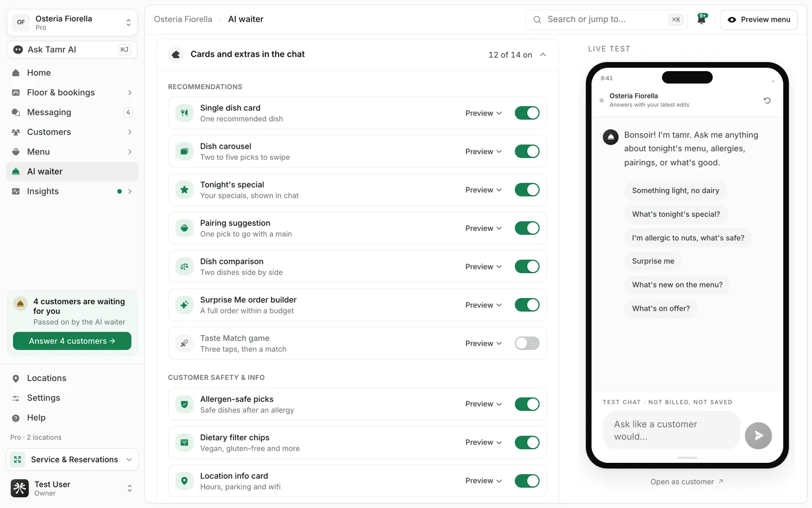Tap the What's tonight's special? chip
Image resolution: width=812 pixels, height=508 pixels.
click(676, 214)
